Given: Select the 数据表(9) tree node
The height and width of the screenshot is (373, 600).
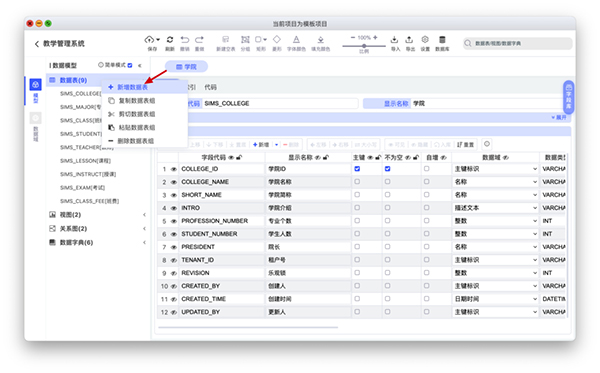Looking at the screenshot, I should [x=73, y=80].
